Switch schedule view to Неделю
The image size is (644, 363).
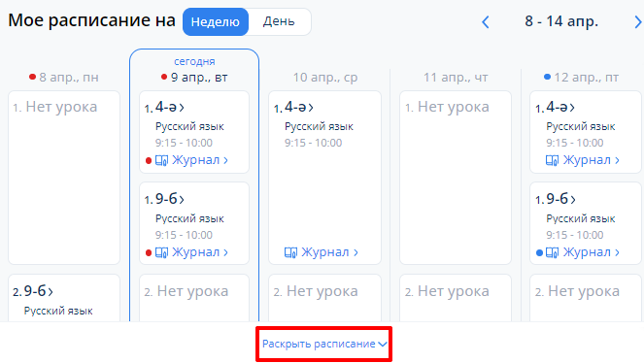216,21
